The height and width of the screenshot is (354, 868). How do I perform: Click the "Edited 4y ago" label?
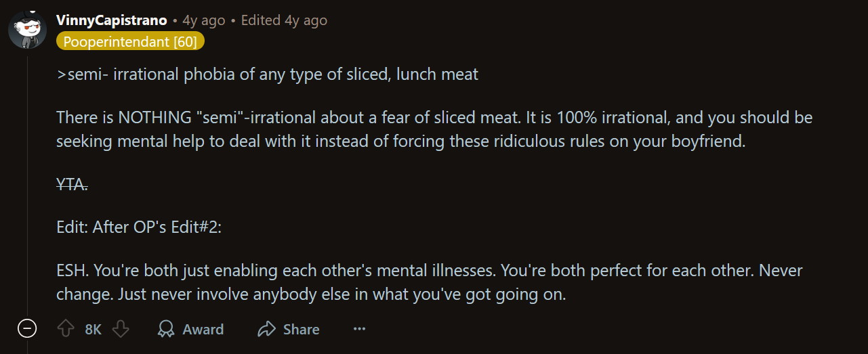tap(284, 20)
